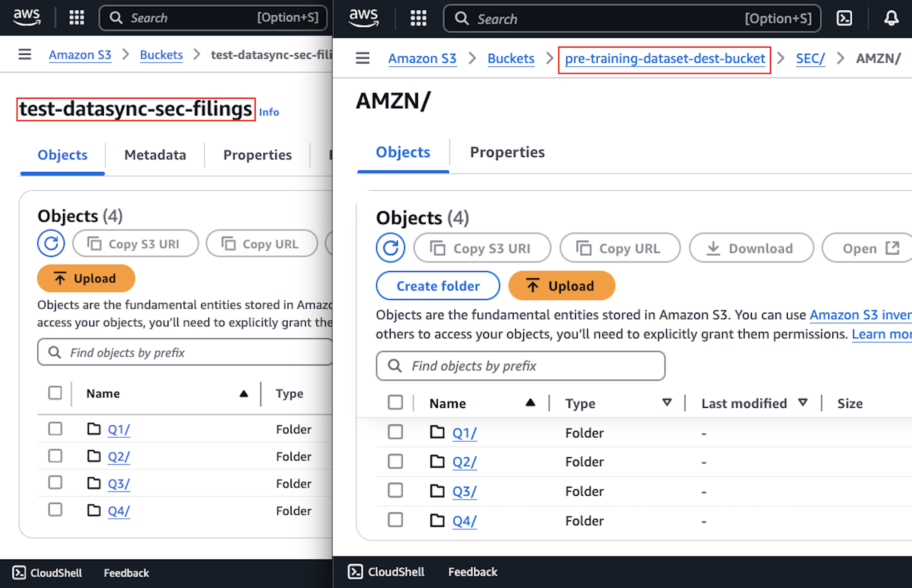This screenshot has height=588, width=912.
Task: Open CloudShell from the top toolbar
Action: pyautogui.click(x=844, y=18)
